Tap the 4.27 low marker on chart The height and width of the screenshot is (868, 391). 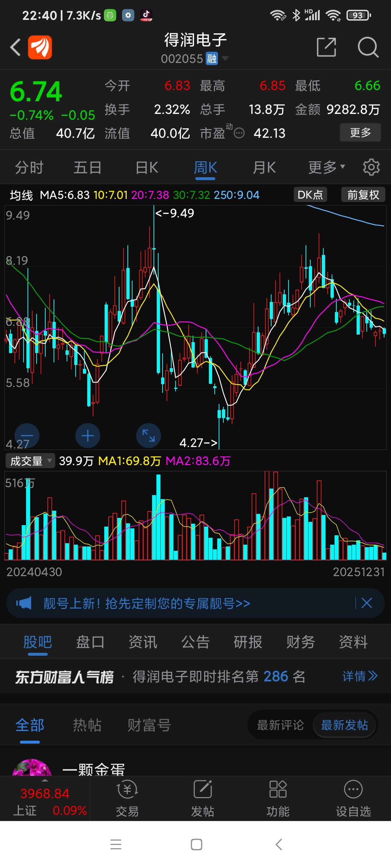pyautogui.click(x=198, y=442)
